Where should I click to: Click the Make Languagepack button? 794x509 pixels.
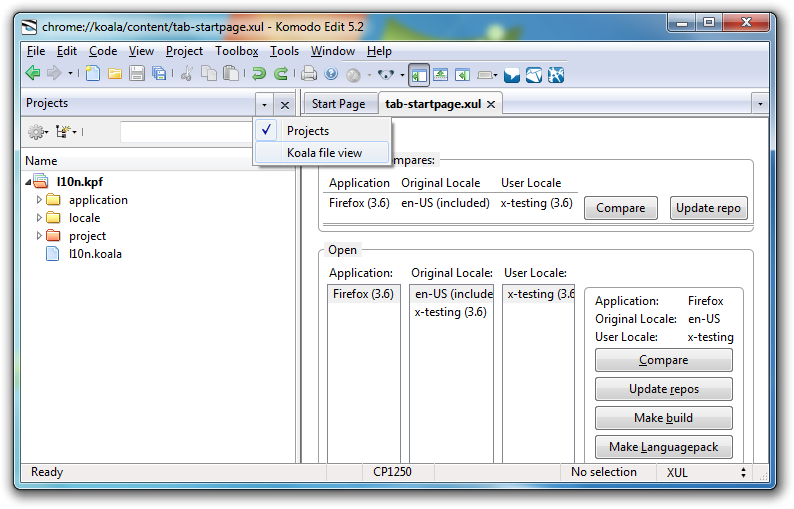pos(663,447)
